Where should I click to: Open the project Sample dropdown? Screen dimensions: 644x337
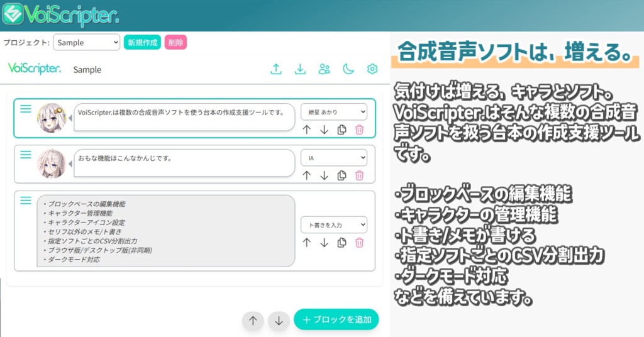pos(87,42)
